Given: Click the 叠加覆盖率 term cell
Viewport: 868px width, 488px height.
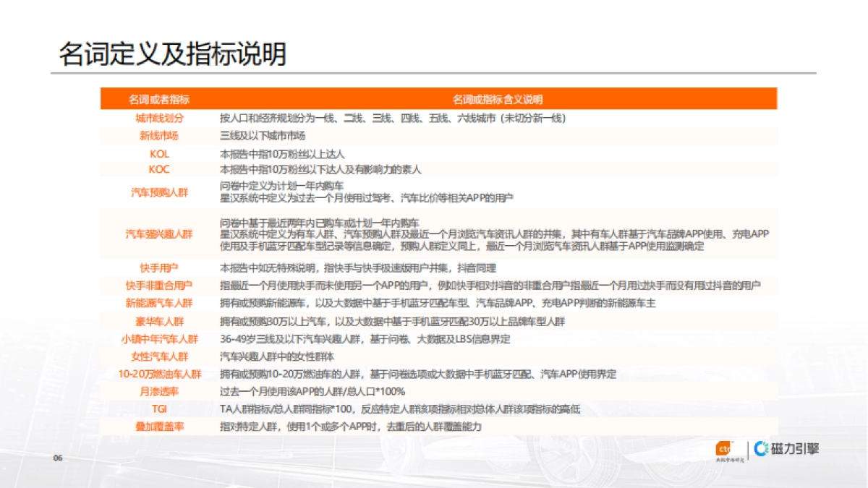Looking at the screenshot, I should (160, 426).
